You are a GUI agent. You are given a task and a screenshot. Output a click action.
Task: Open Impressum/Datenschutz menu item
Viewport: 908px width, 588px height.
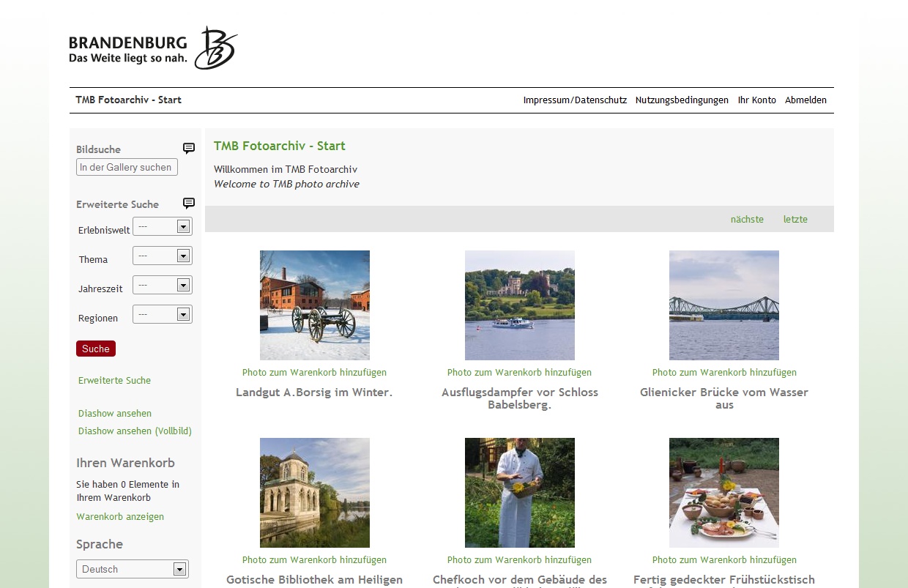575,100
